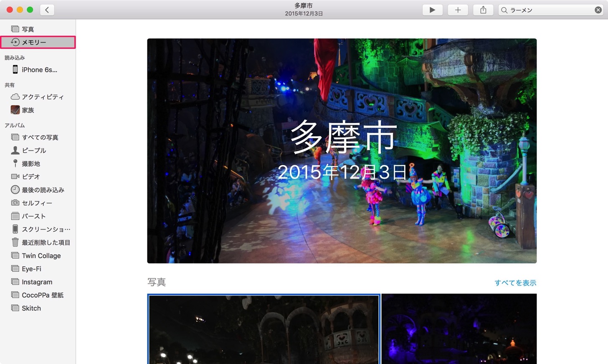Viewport: 608px width, 364px height.
Task: Click the 写真 photos library icon
Action: click(15, 29)
